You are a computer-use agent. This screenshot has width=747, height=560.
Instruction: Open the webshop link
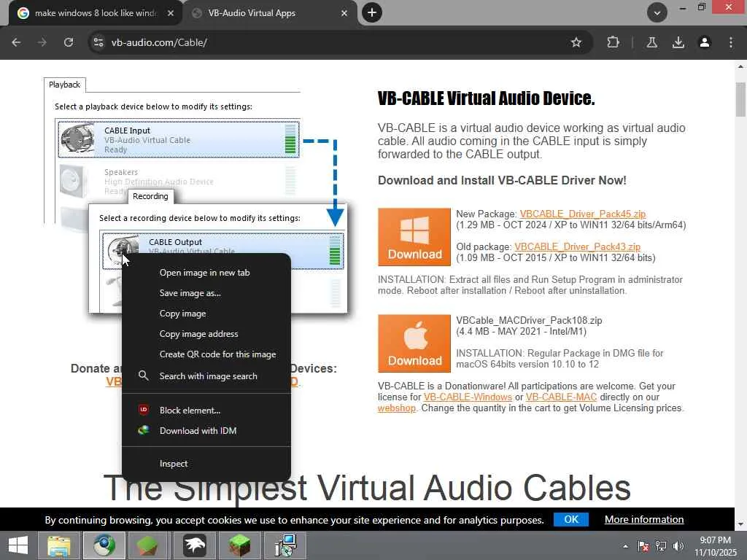[396, 408]
